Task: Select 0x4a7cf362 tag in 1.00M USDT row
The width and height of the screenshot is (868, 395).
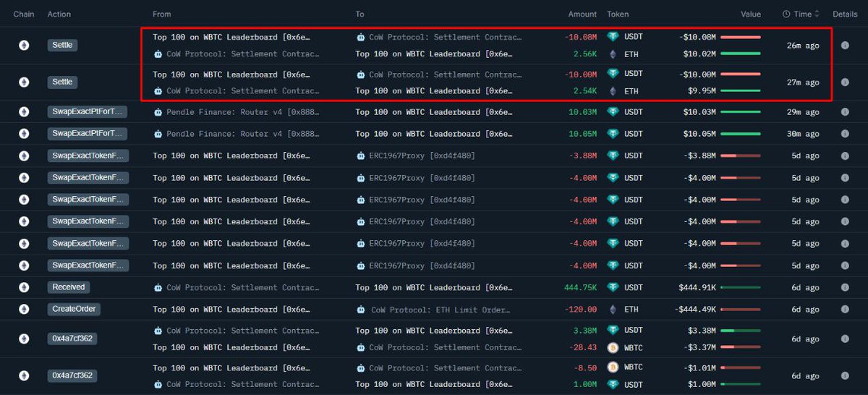Action: tap(74, 375)
